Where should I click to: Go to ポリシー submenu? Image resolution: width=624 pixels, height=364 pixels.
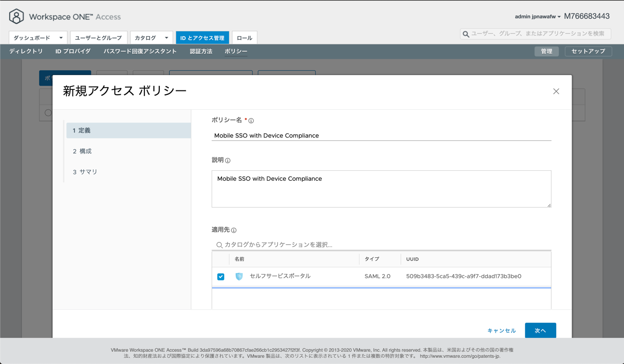tap(236, 51)
